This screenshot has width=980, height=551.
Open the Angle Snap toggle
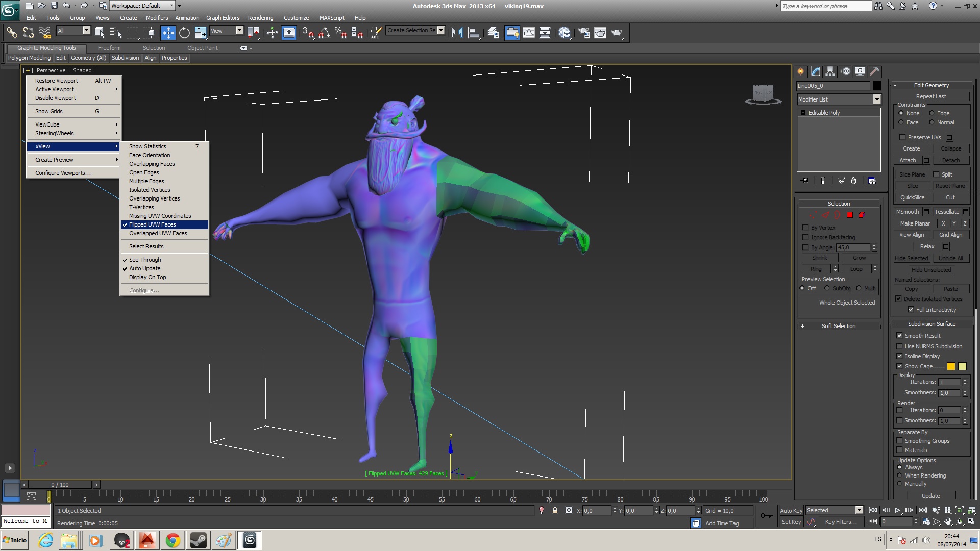coord(324,33)
